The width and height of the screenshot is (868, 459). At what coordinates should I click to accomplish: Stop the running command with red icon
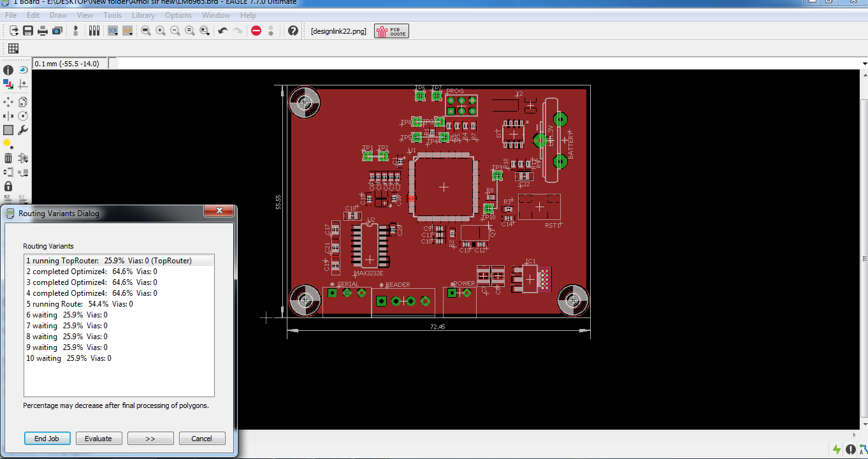256,31
